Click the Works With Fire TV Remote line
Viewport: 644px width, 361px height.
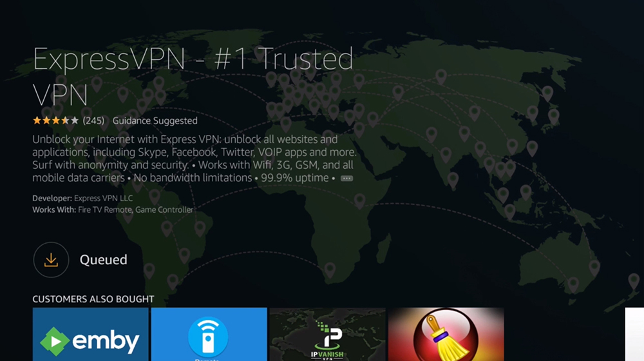coord(113,210)
